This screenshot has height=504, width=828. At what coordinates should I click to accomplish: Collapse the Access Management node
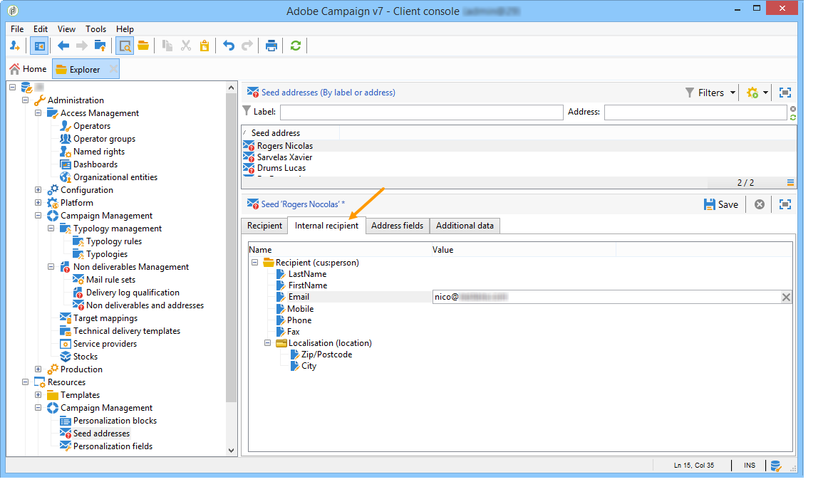point(38,112)
